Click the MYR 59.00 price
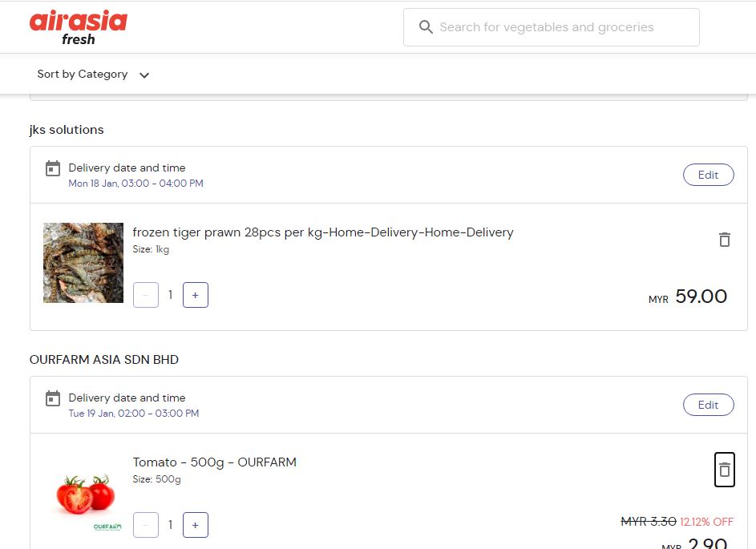This screenshot has width=756, height=549. pyautogui.click(x=688, y=297)
